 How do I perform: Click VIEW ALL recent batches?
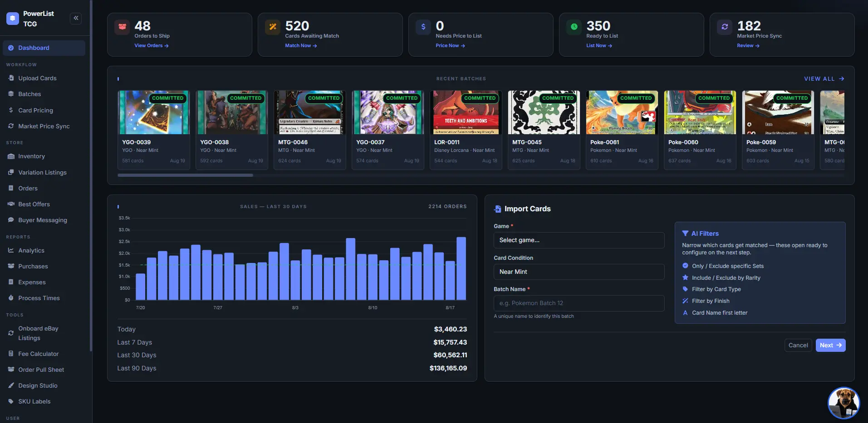tap(824, 79)
